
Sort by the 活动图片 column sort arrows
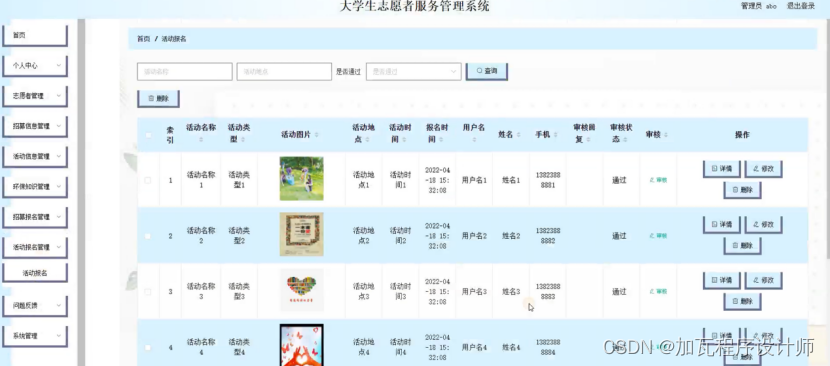coord(316,135)
